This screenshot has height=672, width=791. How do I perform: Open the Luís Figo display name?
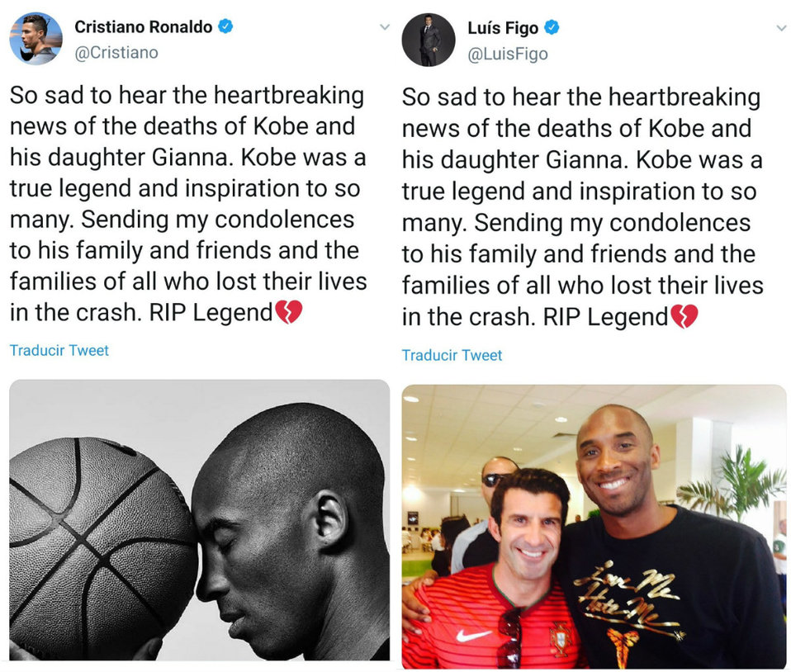(x=503, y=28)
